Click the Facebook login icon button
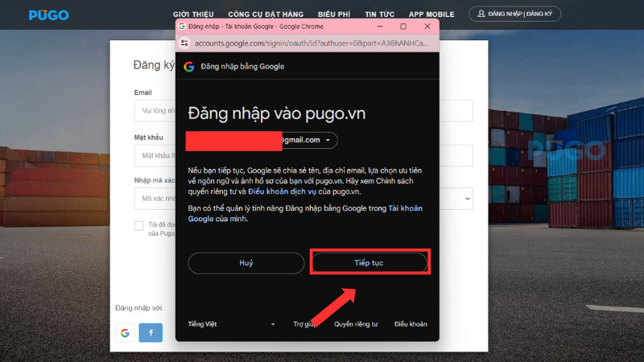 (151, 331)
